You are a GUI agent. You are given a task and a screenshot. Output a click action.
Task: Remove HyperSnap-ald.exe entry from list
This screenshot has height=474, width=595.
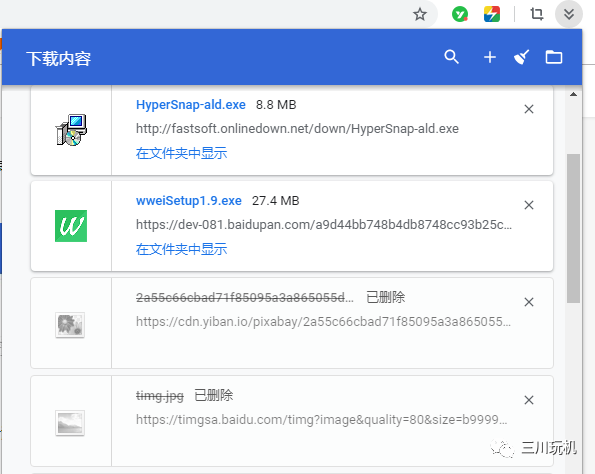[529, 109]
